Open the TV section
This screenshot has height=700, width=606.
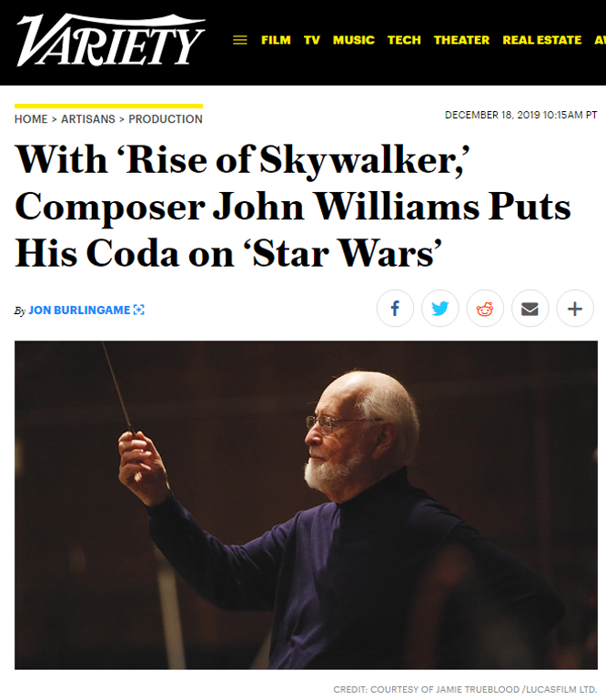(312, 40)
